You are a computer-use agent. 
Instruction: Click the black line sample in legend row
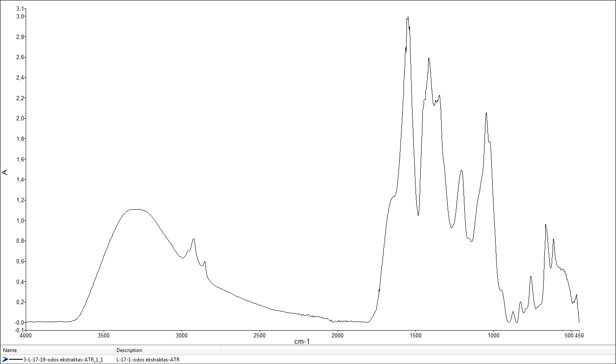16,360
